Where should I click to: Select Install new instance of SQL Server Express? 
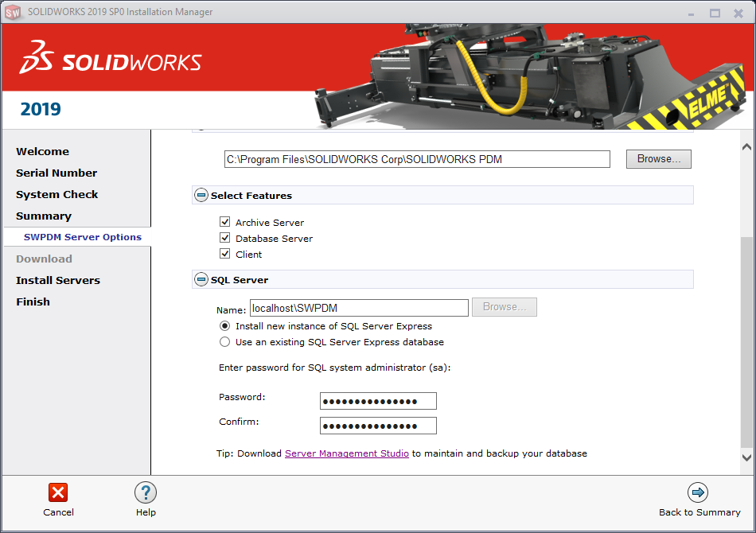tap(224, 326)
